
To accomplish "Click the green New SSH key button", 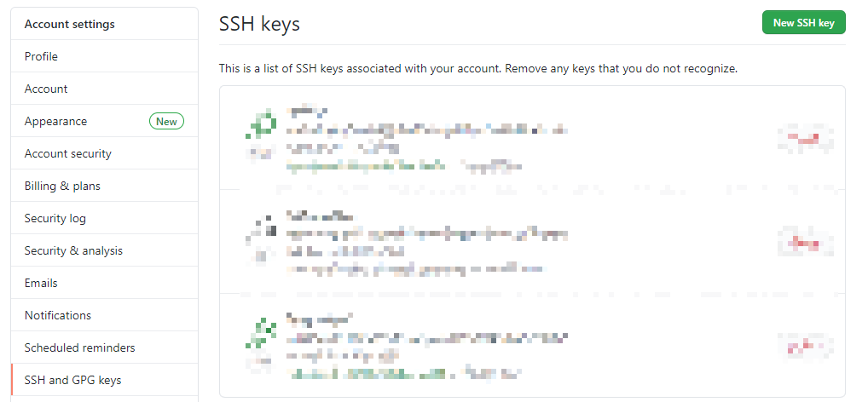I will click(803, 23).
